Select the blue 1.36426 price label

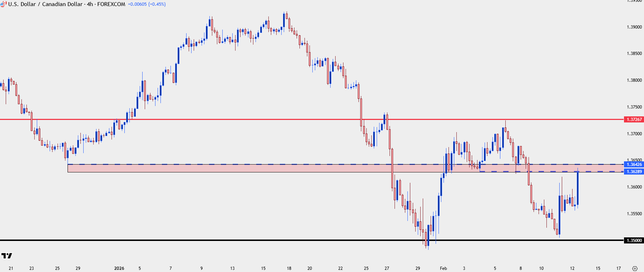click(x=634, y=165)
